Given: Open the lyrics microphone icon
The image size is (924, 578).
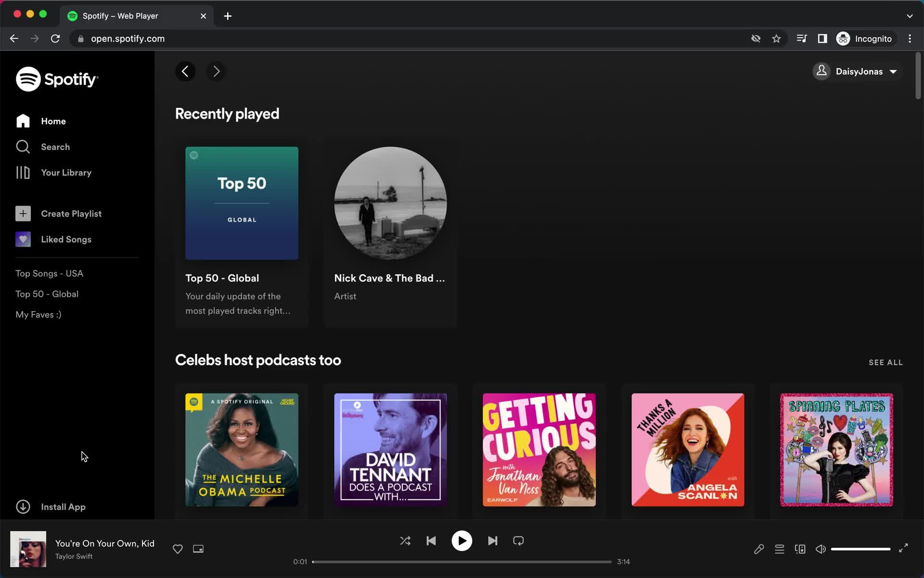Looking at the screenshot, I should 759,549.
